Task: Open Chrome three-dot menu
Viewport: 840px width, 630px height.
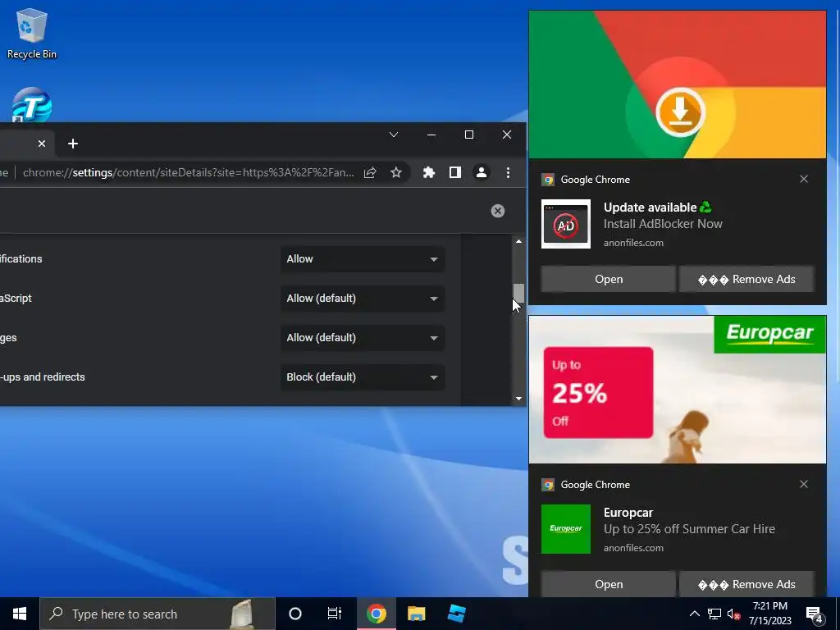Action: click(x=508, y=172)
